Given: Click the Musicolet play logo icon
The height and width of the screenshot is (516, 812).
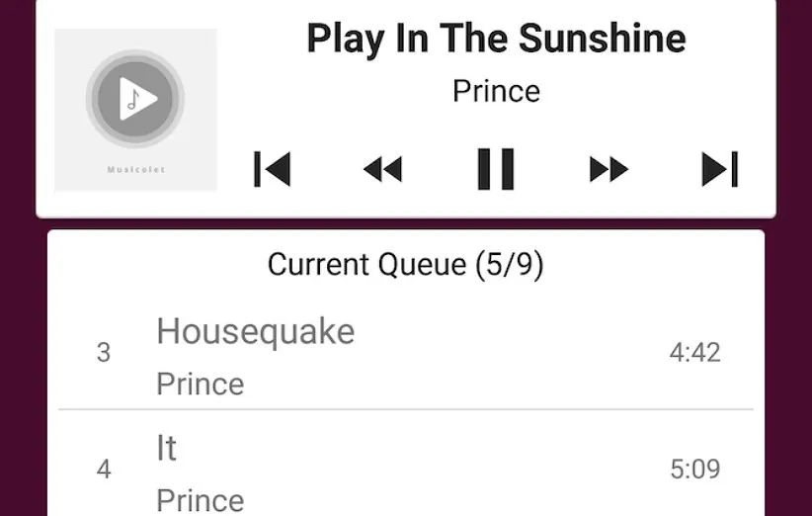Looking at the screenshot, I should pos(135,98).
